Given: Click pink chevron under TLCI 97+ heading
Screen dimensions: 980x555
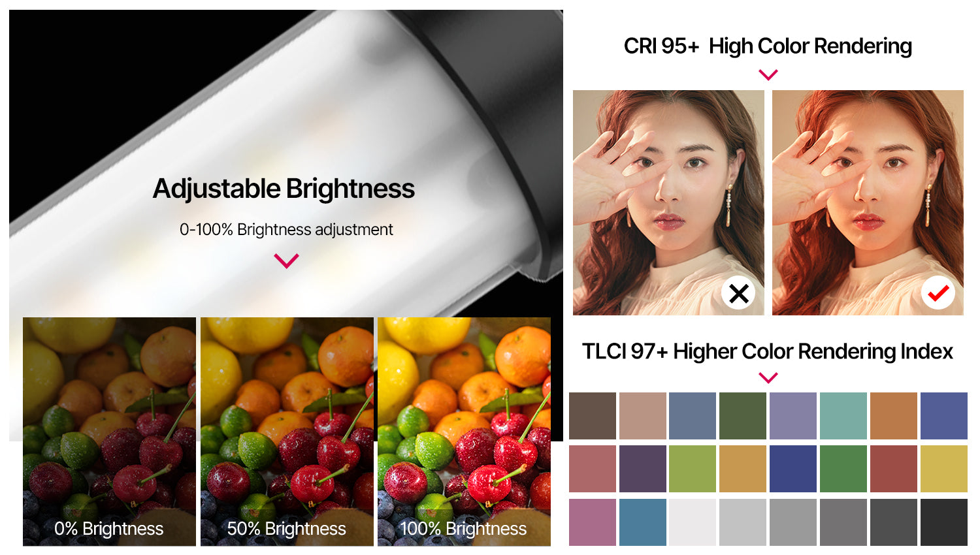Looking at the screenshot, I should (768, 378).
